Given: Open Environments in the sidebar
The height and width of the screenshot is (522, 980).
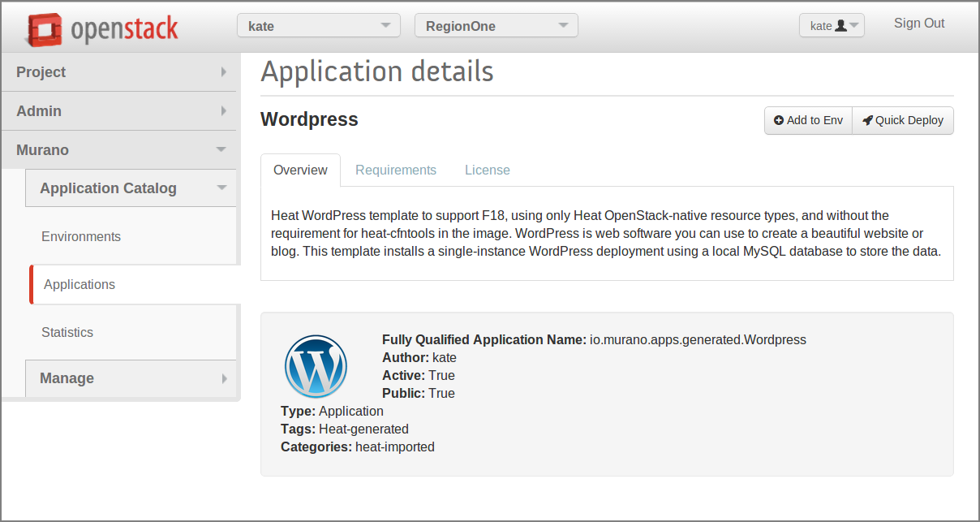Looking at the screenshot, I should pos(81,236).
